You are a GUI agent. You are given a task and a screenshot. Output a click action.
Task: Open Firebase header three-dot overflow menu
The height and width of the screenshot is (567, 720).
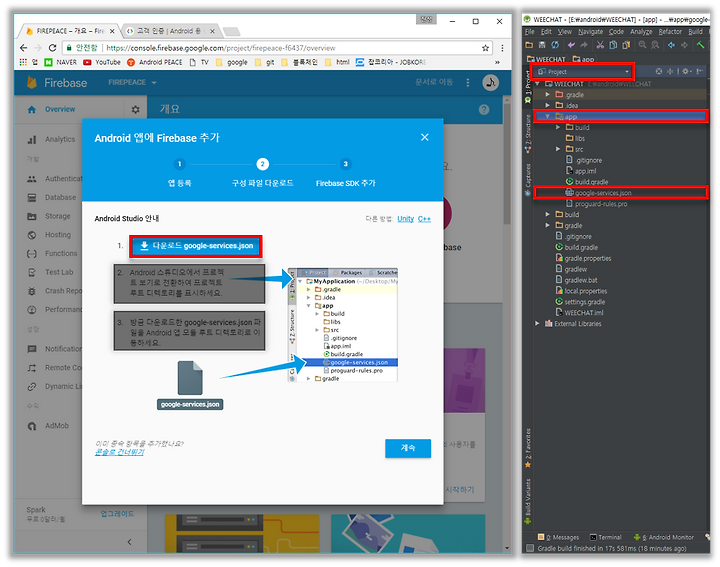(468, 83)
